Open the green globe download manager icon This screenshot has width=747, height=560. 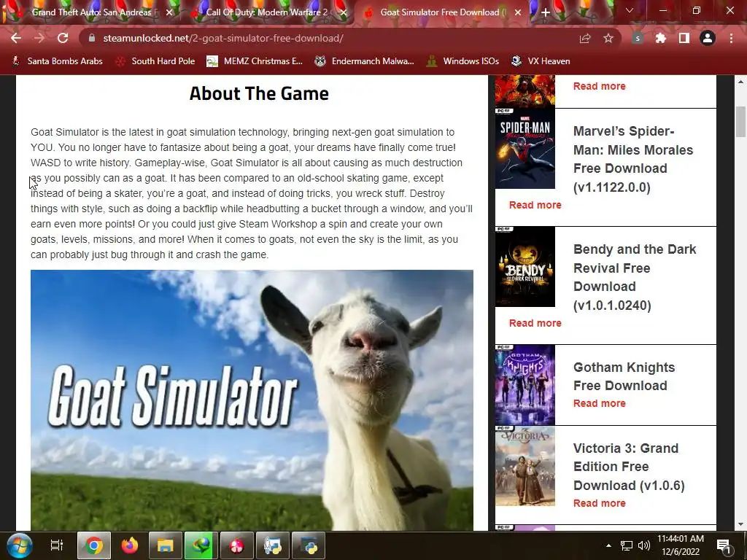(201, 545)
